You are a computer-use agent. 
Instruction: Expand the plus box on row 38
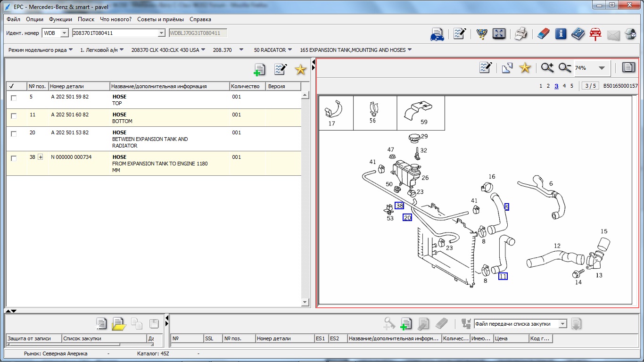(41, 157)
